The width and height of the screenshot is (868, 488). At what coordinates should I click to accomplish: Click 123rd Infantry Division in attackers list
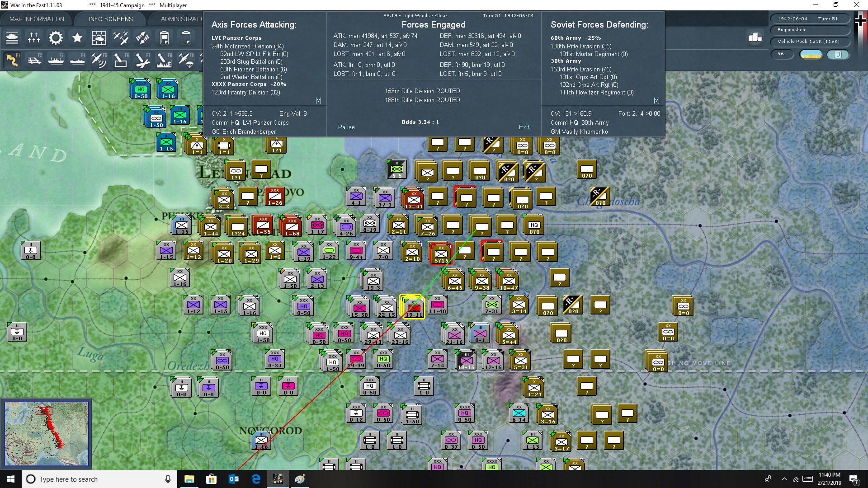coord(245,93)
